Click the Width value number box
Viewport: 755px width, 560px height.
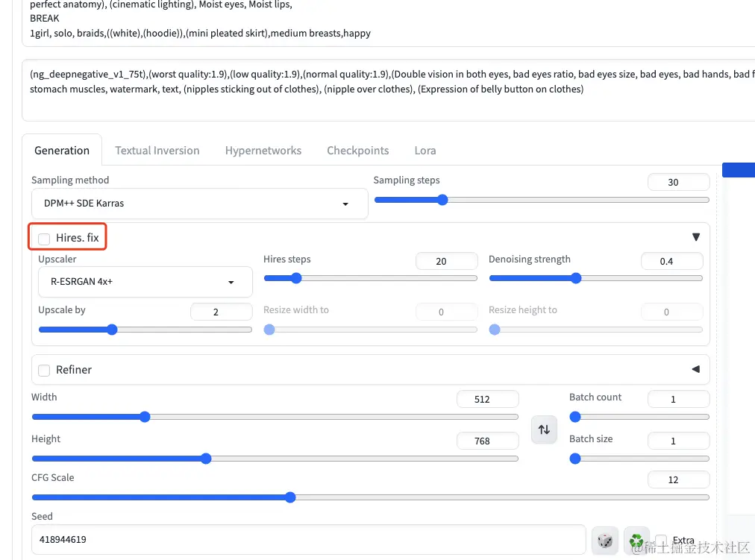coord(487,399)
